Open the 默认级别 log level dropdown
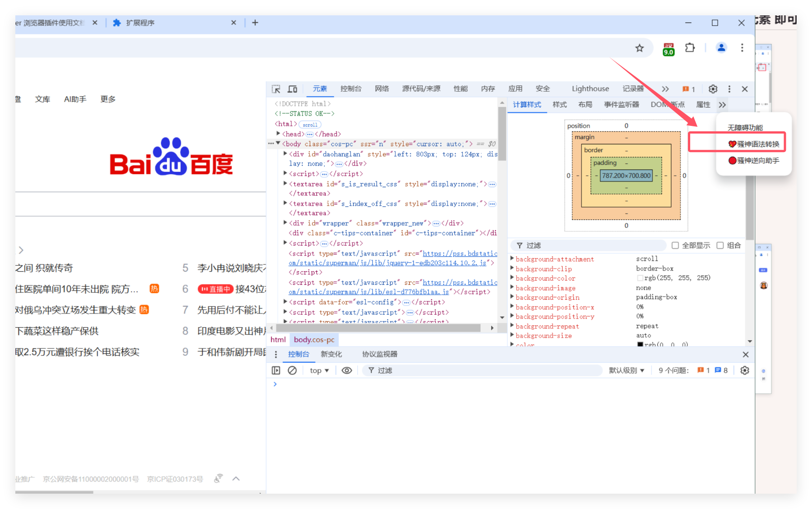This screenshot has height=509, width=812. (x=627, y=370)
